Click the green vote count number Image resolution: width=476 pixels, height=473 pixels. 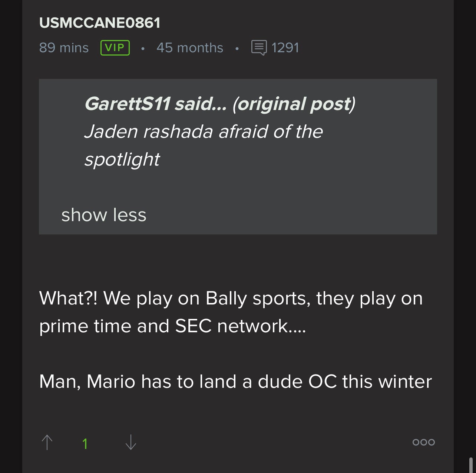85,443
